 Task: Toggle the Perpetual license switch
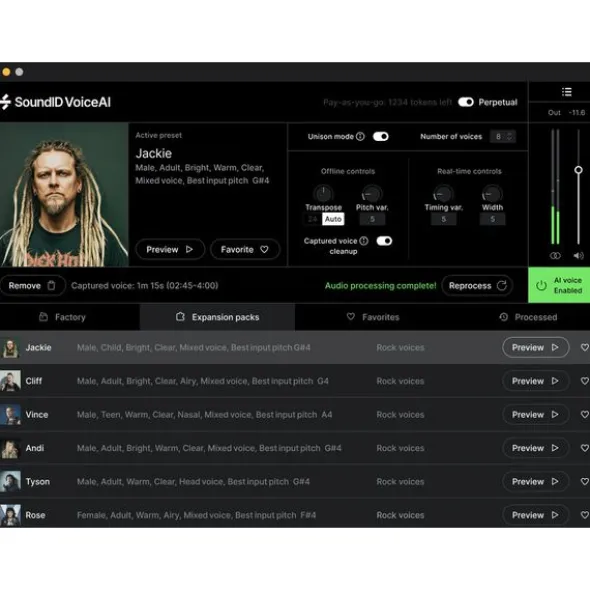point(466,102)
